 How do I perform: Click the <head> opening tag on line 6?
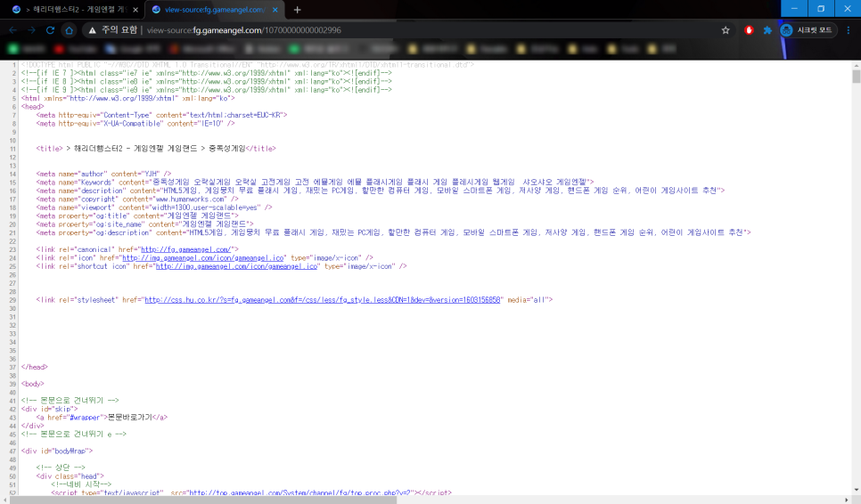click(x=32, y=107)
